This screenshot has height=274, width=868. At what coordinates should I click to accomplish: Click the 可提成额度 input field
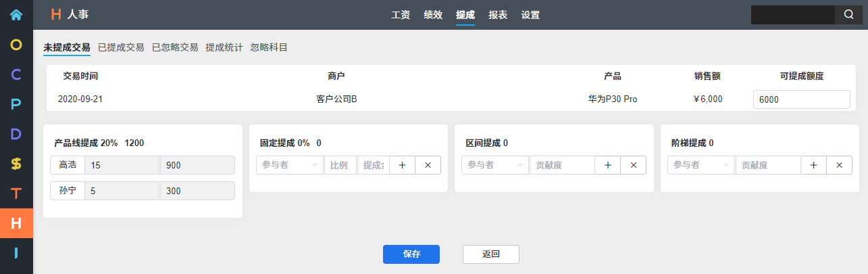801,99
